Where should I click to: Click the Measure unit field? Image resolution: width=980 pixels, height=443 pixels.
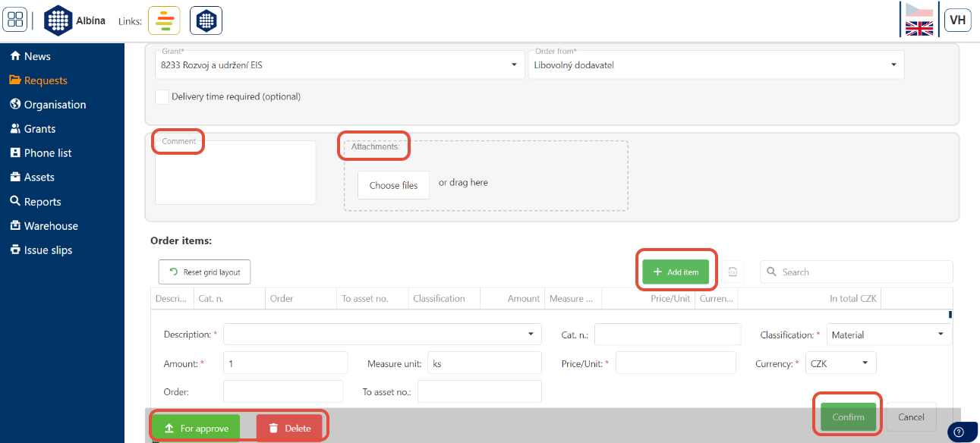point(484,363)
